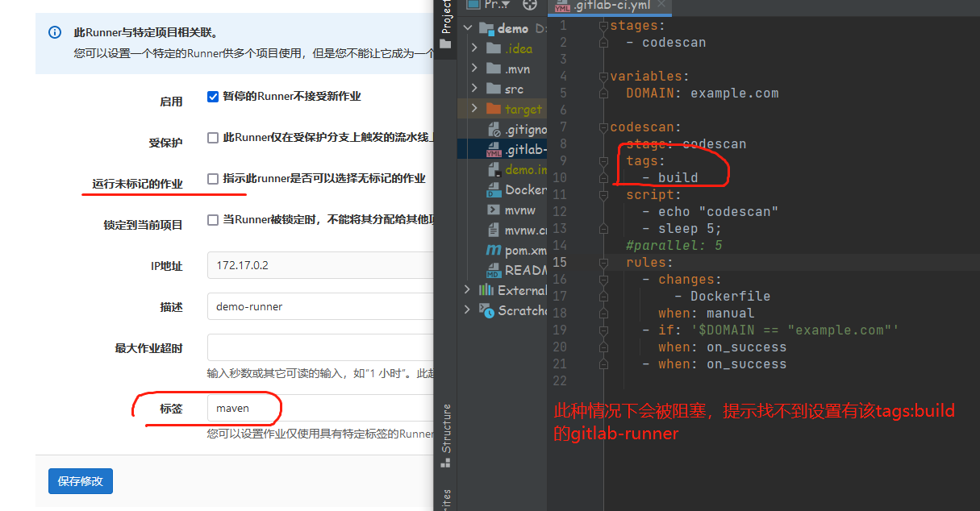
Task: Click the empty 最大作业超时 input field
Action: tap(320, 347)
